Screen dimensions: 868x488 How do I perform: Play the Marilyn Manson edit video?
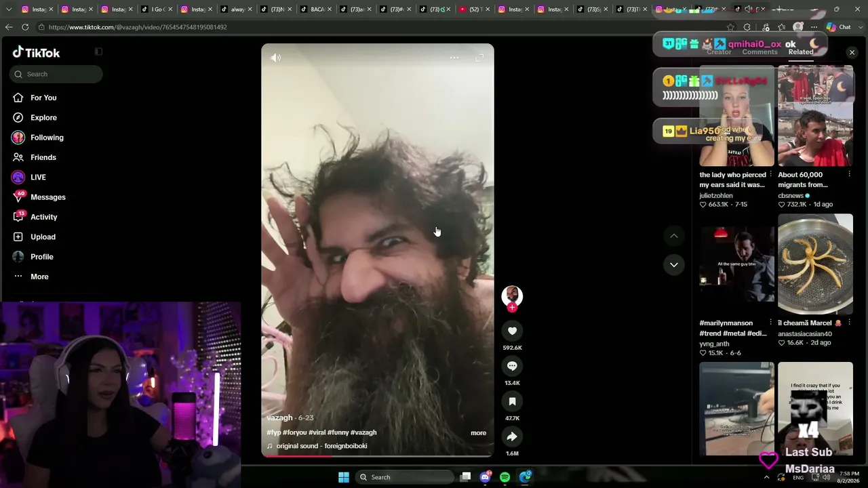point(736,264)
